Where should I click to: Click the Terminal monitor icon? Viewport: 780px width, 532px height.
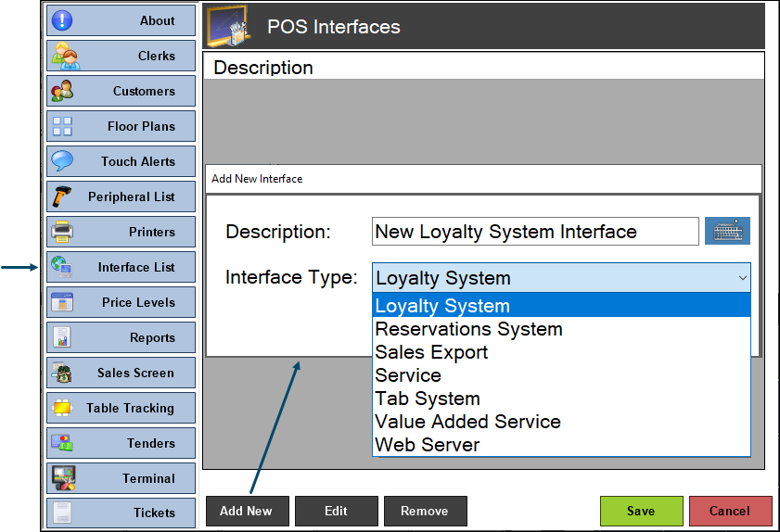[x=64, y=478]
